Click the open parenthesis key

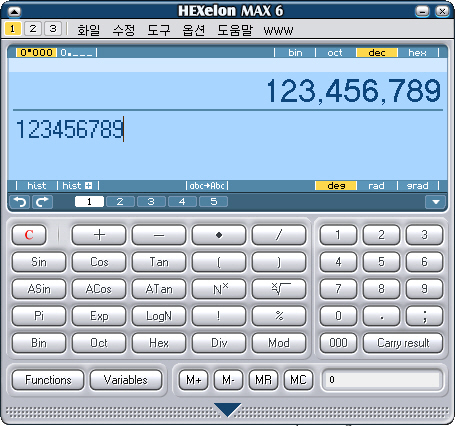click(x=219, y=262)
